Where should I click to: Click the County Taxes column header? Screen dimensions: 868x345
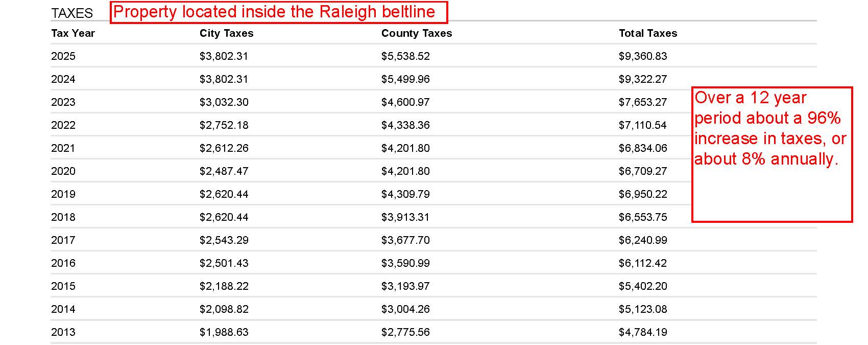pyautogui.click(x=416, y=33)
